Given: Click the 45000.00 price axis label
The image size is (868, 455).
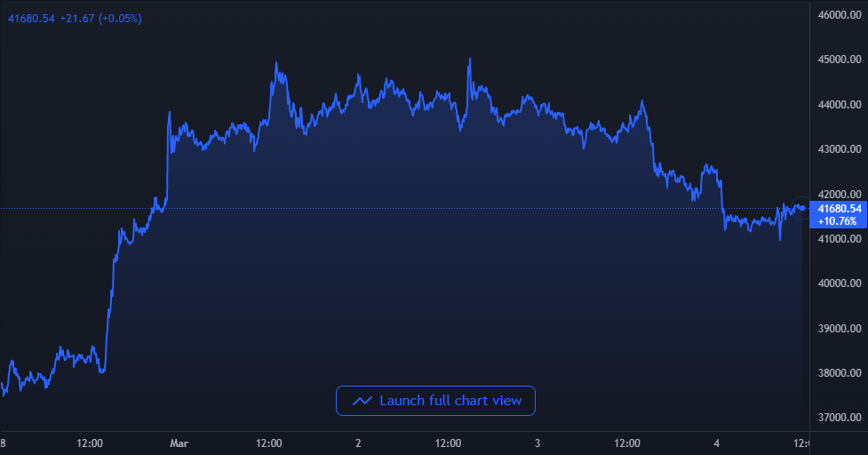Looking at the screenshot, I should [x=838, y=60].
